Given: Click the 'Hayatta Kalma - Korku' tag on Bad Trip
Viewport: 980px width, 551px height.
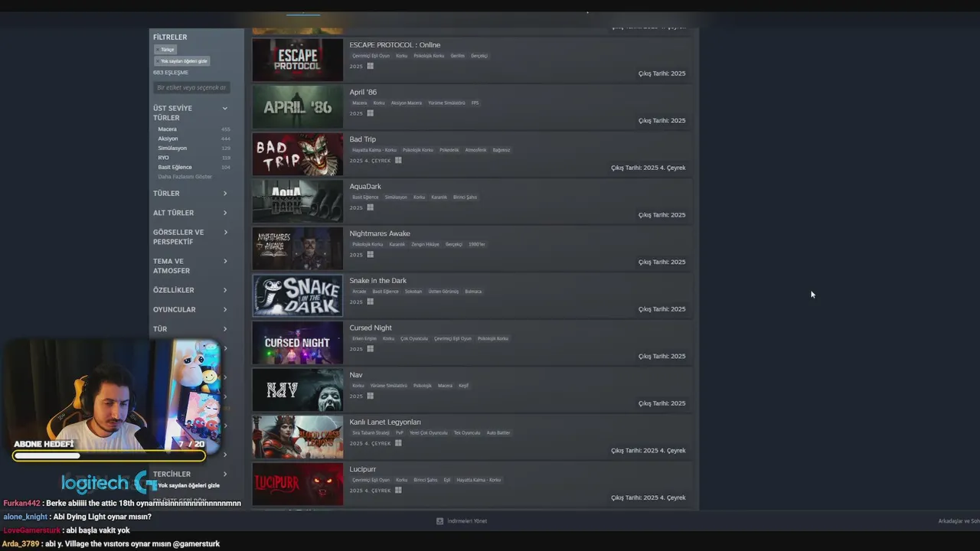Looking at the screenshot, I should click(x=373, y=150).
